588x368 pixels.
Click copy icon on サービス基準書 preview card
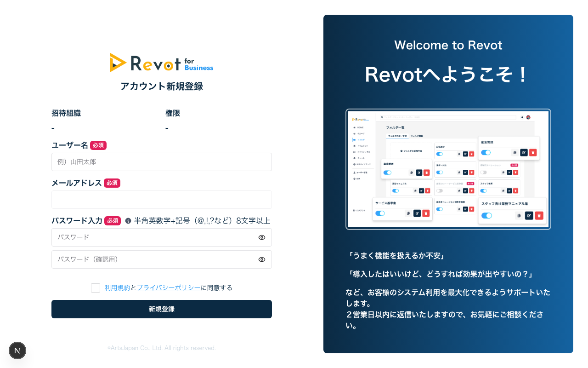click(x=408, y=213)
